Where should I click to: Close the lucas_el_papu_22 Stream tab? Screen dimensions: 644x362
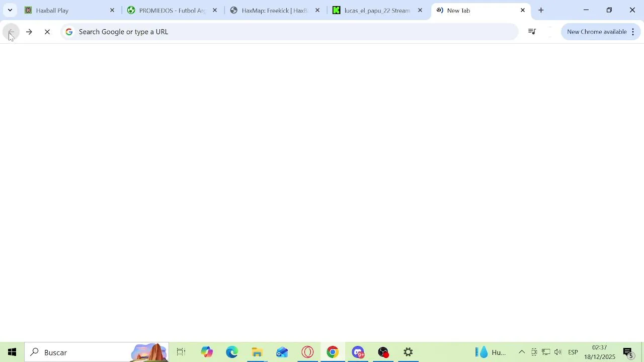pyautogui.click(x=420, y=10)
